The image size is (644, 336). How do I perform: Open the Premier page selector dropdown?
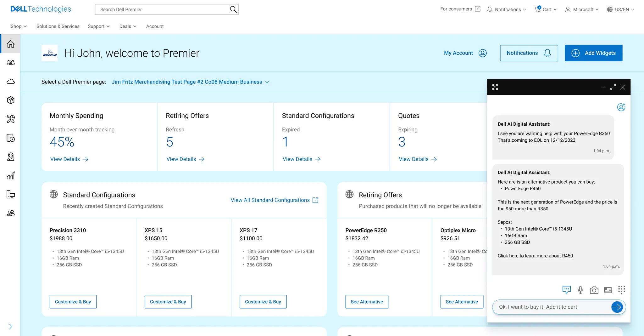[x=191, y=82]
